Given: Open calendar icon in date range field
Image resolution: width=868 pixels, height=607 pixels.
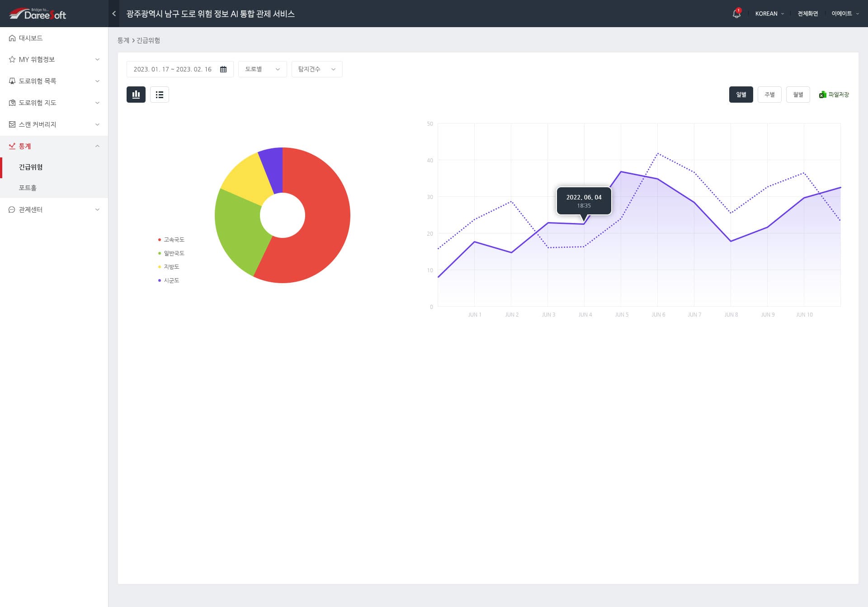Looking at the screenshot, I should [223, 69].
